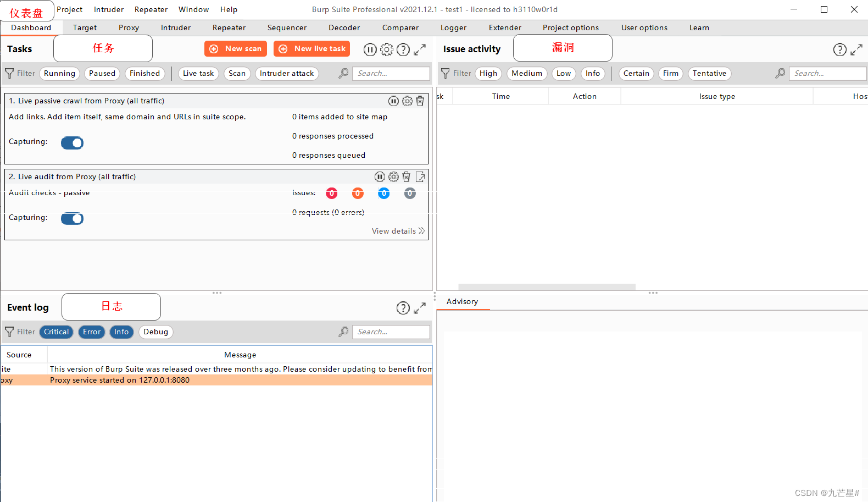
Task: Filter tasks by Scan type
Action: 237,73
